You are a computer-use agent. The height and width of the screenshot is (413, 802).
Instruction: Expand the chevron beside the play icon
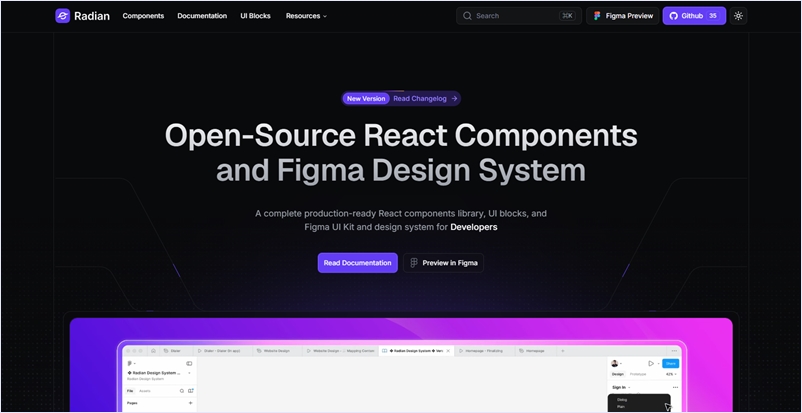click(658, 363)
